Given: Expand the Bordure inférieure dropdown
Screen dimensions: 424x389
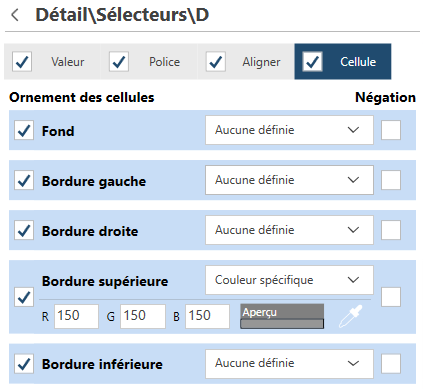Looking at the screenshot, I should pos(289,363).
